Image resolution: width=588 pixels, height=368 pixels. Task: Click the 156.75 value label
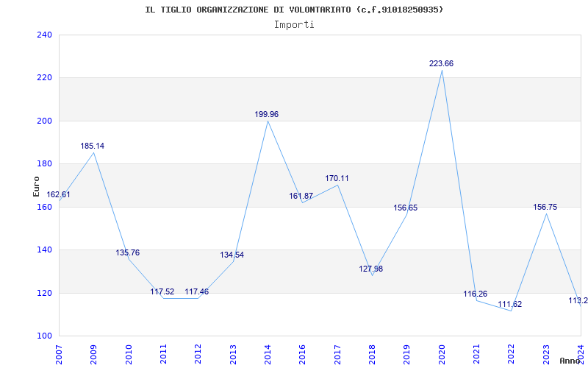(545, 207)
